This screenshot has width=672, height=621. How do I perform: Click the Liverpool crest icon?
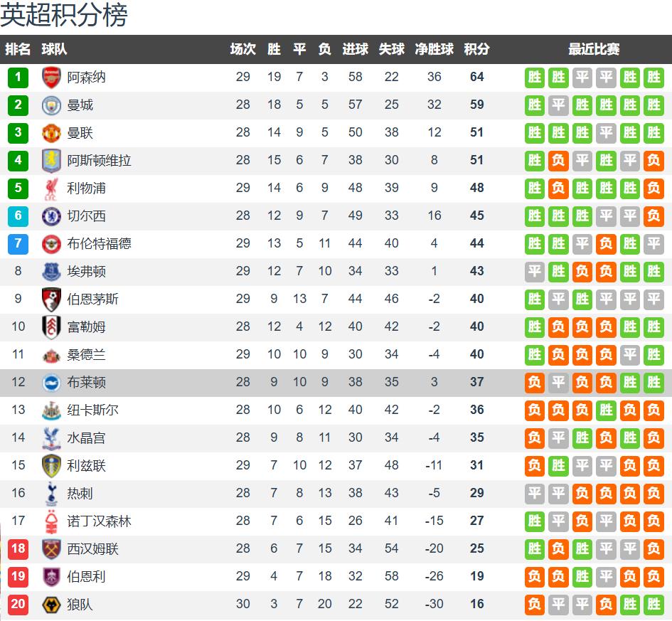click(51, 188)
